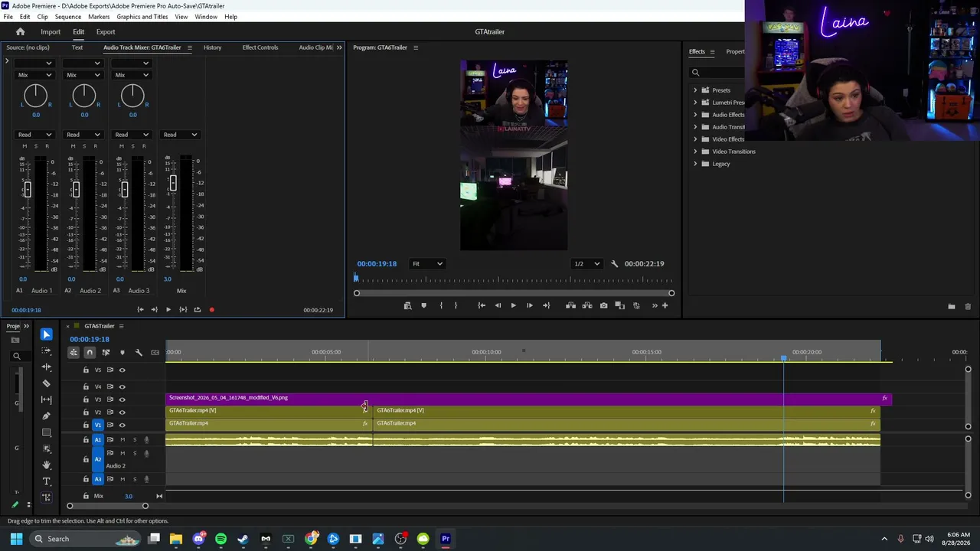Screen dimensions: 980x551
Task: Open the Fit zoom level dropdown
Action: (x=427, y=264)
